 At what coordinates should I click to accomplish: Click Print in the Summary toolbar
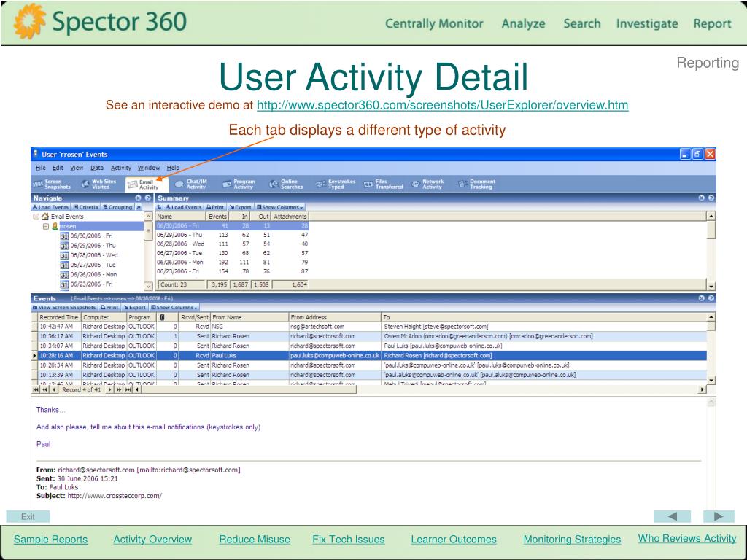point(215,207)
